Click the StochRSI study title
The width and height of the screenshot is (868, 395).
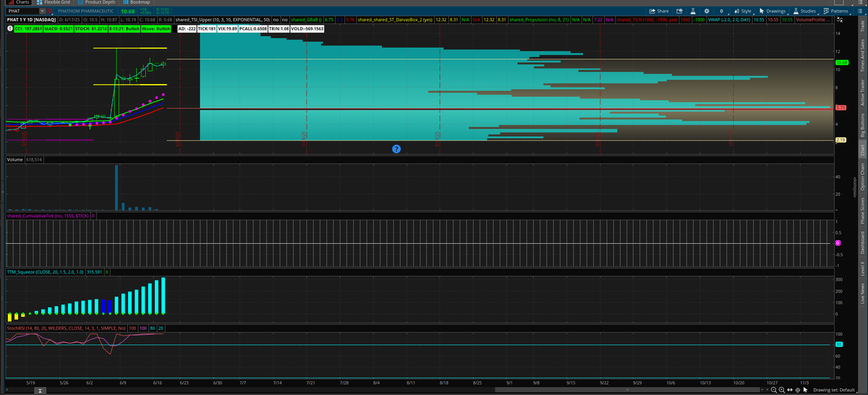click(x=65, y=328)
